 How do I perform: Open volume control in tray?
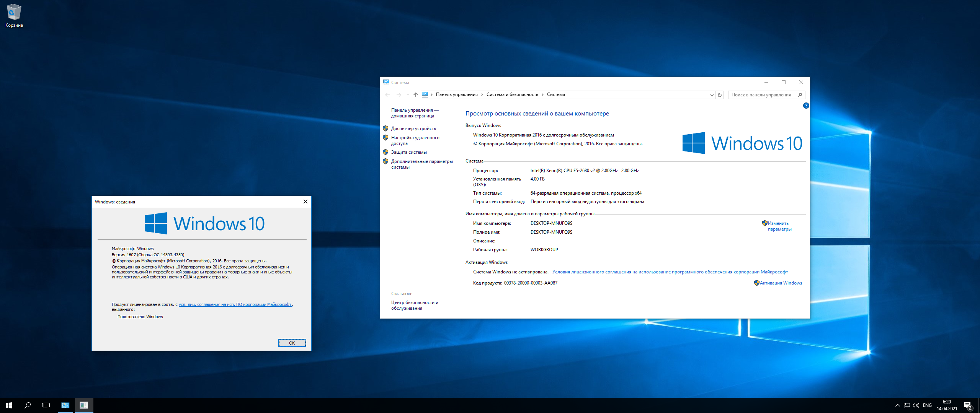point(916,405)
